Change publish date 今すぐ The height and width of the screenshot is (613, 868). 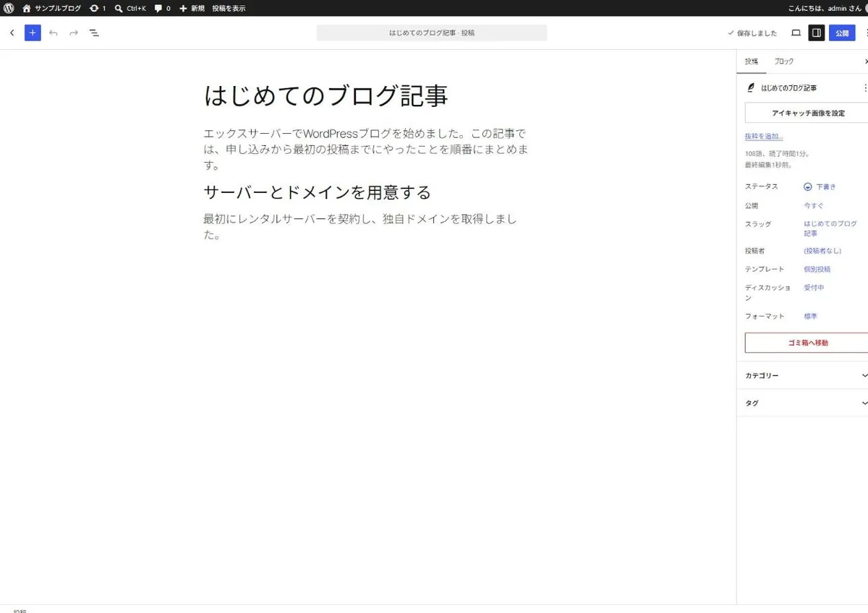(x=814, y=205)
